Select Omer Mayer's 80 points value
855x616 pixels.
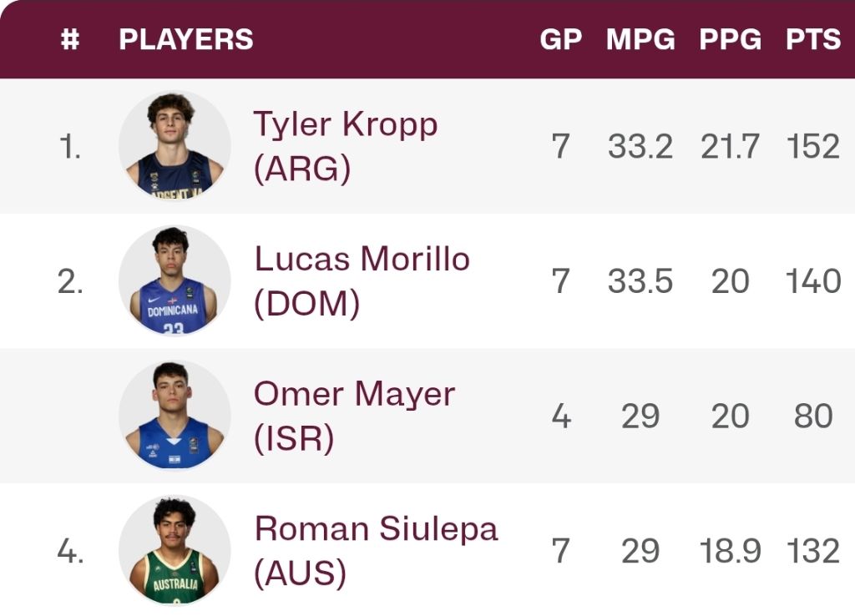813,416
